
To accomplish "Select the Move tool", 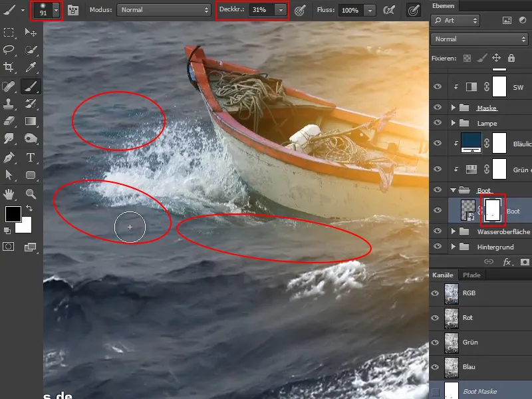I will pyautogui.click(x=31, y=32).
